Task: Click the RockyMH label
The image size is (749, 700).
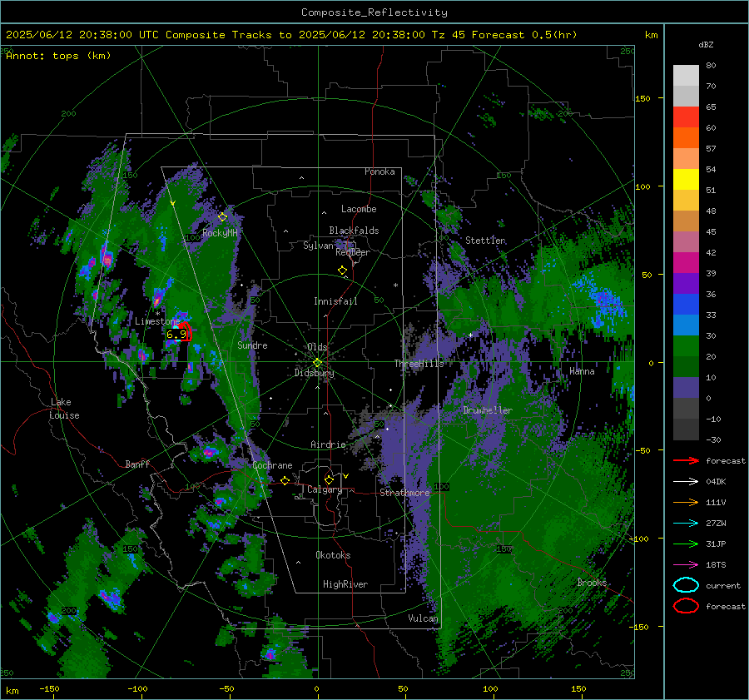Action: (x=220, y=233)
